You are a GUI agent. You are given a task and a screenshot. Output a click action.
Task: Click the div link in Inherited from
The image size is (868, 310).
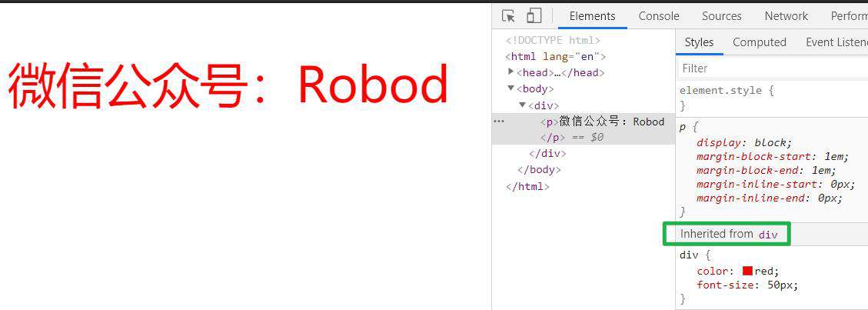(x=768, y=234)
